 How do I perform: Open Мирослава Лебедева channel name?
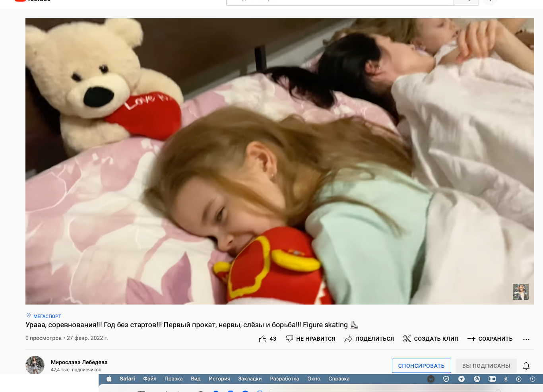pyautogui.click(x=79, y=362)
